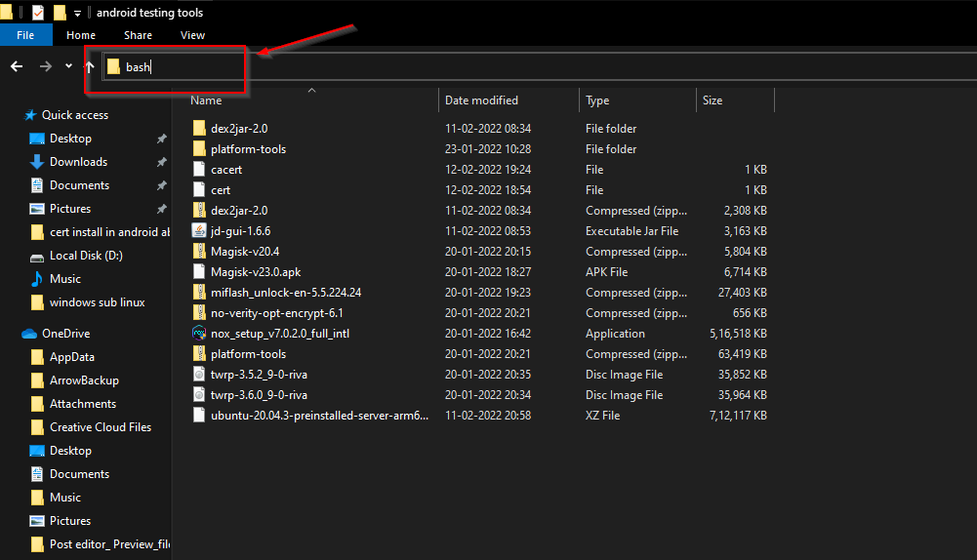
Task: Open the Home ribbon tab
Action: pos(81,35)
